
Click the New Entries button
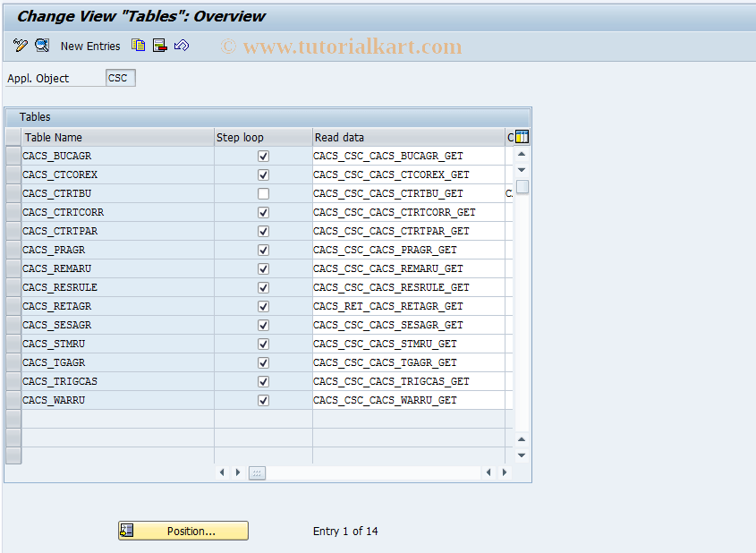pos(89,46)
